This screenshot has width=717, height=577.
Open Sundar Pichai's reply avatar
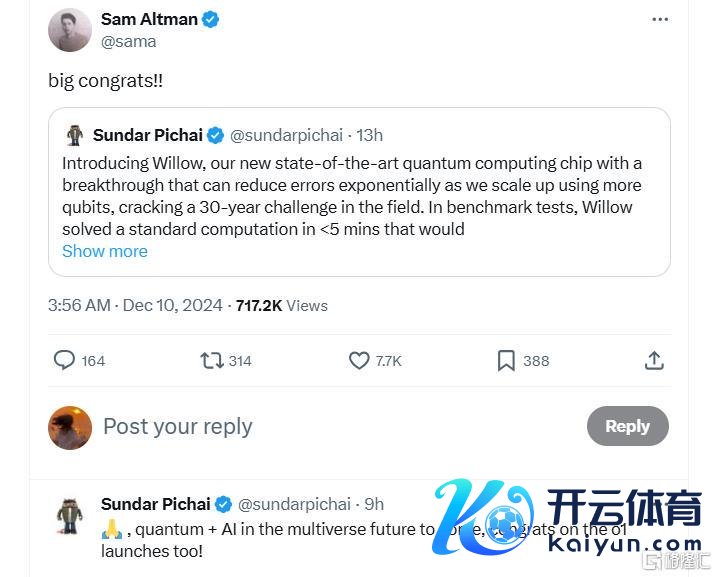(x=70, y=515)
